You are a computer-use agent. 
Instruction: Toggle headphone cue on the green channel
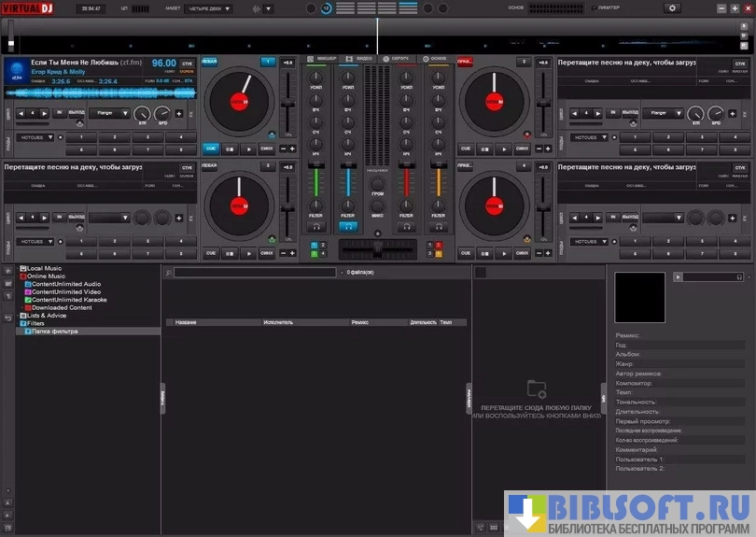pyautogui.click(x=316, y=227)
